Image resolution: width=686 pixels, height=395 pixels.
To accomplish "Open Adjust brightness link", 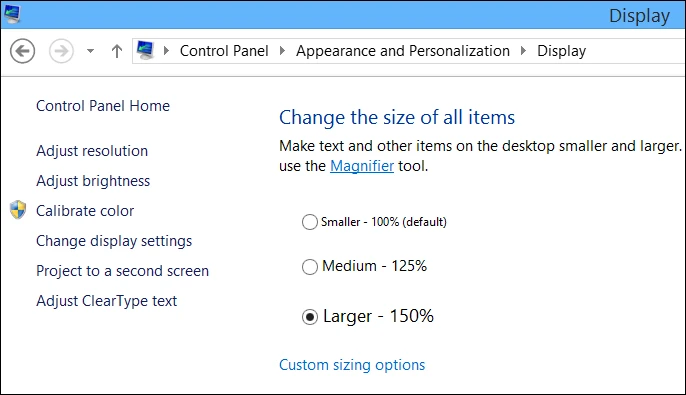I will click(93, 181).
